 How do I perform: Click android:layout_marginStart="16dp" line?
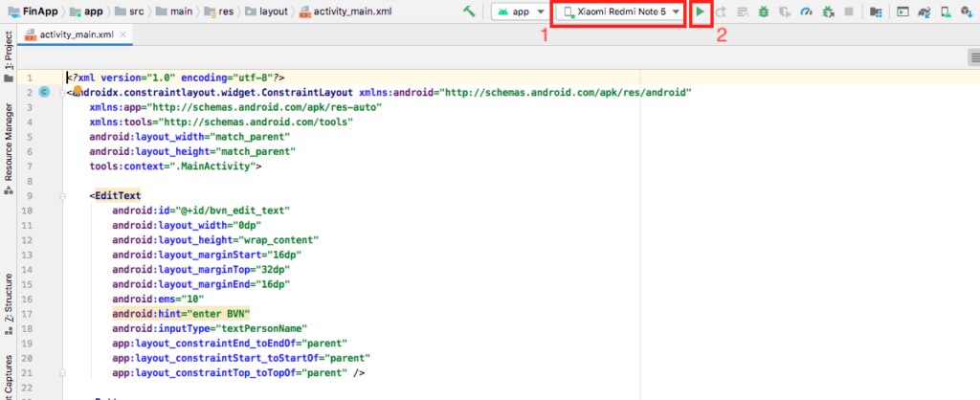207,255
